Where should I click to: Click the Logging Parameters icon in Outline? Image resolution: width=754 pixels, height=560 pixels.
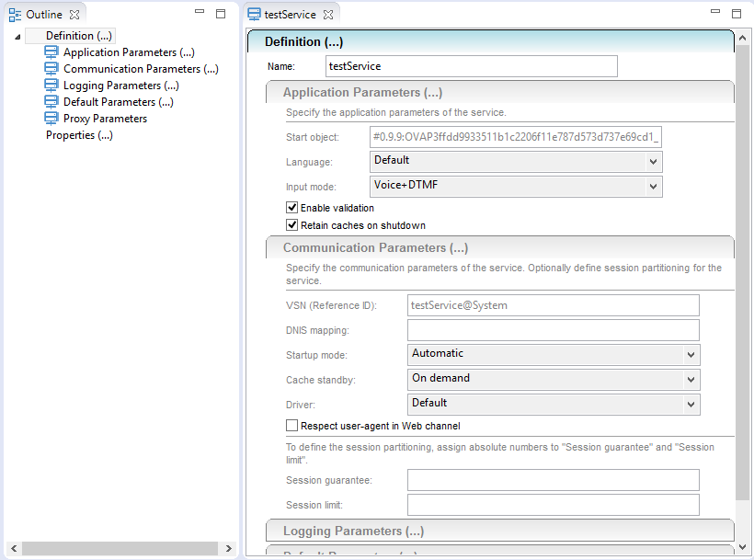pos(51,85)
